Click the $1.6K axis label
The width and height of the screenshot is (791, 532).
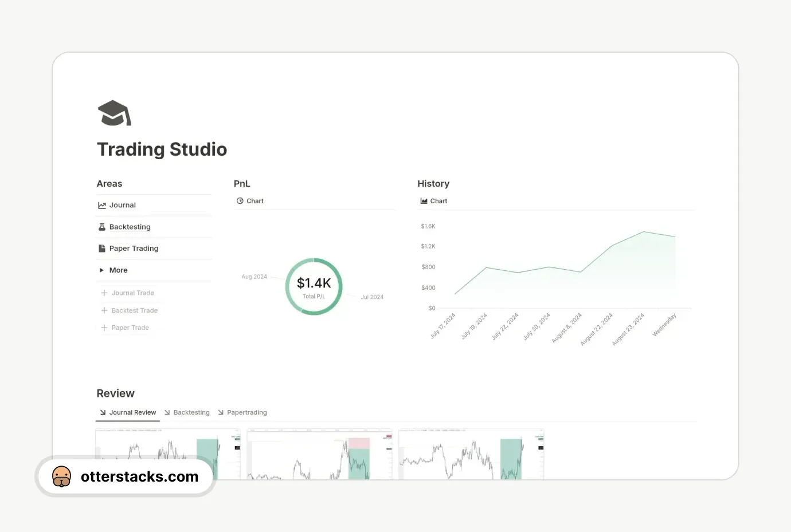coord(428,226)
